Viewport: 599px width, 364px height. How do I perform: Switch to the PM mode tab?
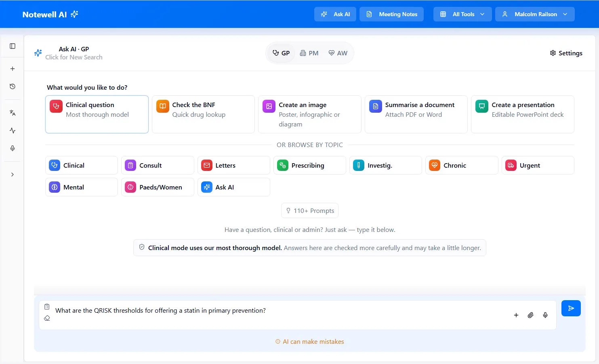click(x=309, y=53)
